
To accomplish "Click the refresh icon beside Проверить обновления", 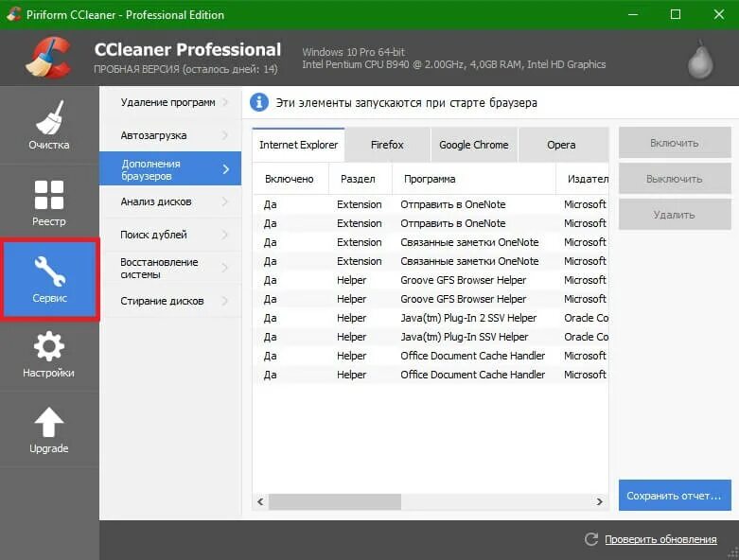I will tap(591, 539).
